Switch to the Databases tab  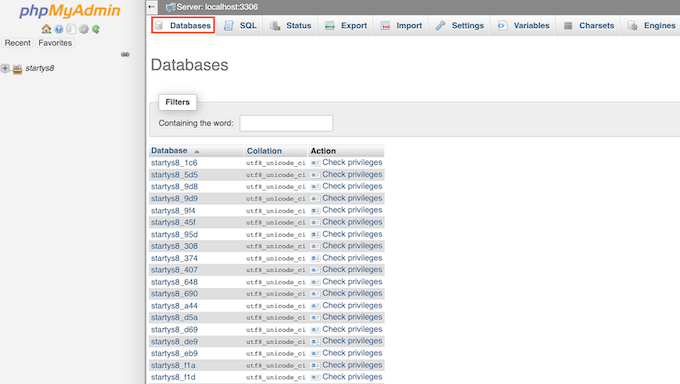coord(183,25)
